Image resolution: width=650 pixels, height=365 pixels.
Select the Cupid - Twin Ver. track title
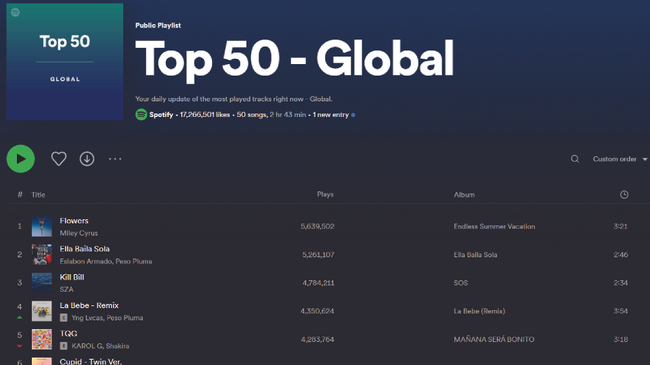click(x=91, y=361)
